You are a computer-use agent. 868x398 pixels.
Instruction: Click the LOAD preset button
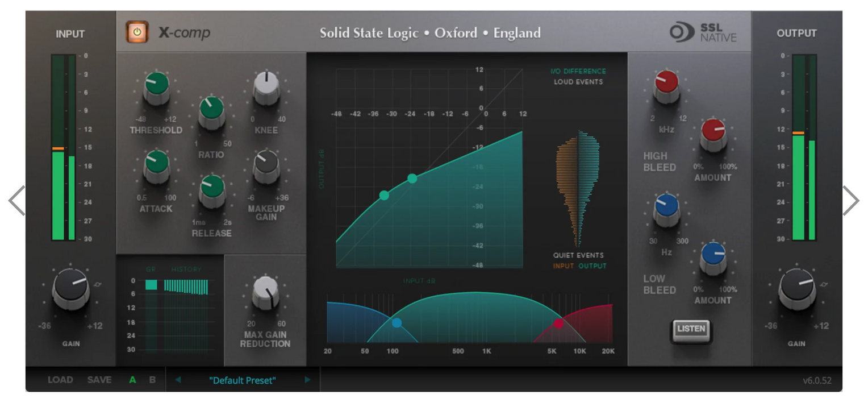60,380
